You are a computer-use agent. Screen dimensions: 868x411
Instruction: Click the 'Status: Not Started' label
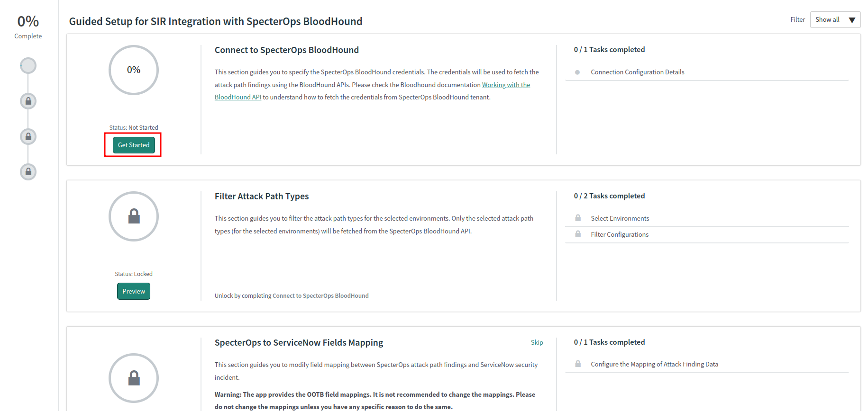(x=134, y=128)
